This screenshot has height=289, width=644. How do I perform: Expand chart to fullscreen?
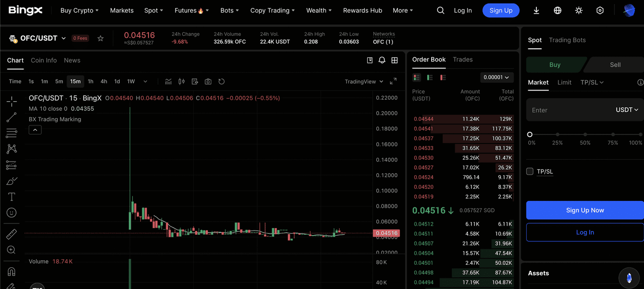click(393, 82)
